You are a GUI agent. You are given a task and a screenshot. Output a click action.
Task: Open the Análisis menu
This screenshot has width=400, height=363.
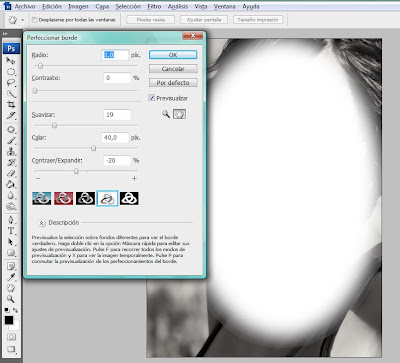click(x=178, y=6)
